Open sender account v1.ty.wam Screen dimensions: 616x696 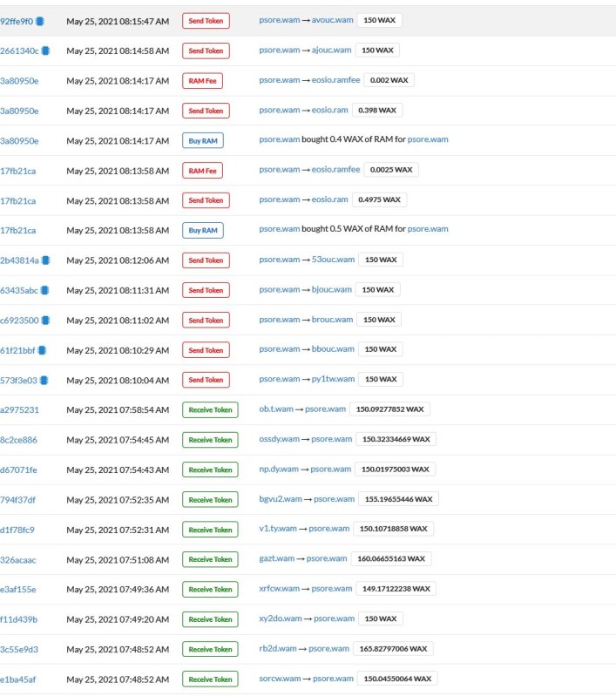(x=278, y=529)
